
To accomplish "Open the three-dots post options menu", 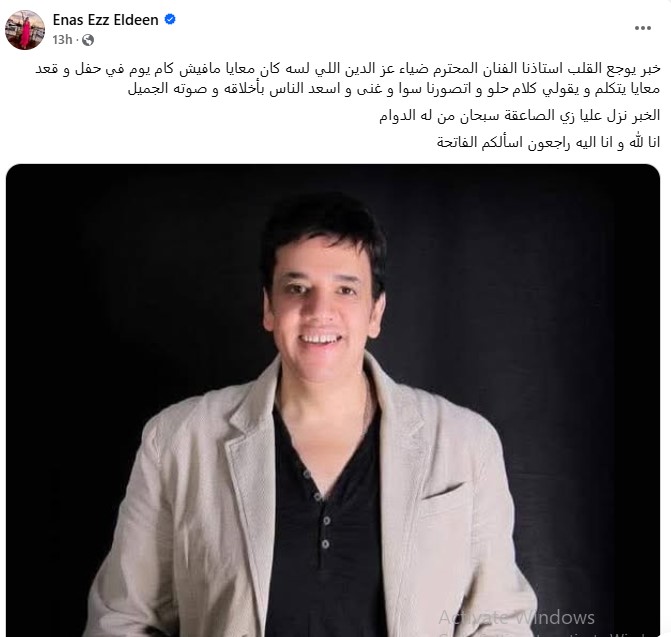I will (x=642, y=28).
